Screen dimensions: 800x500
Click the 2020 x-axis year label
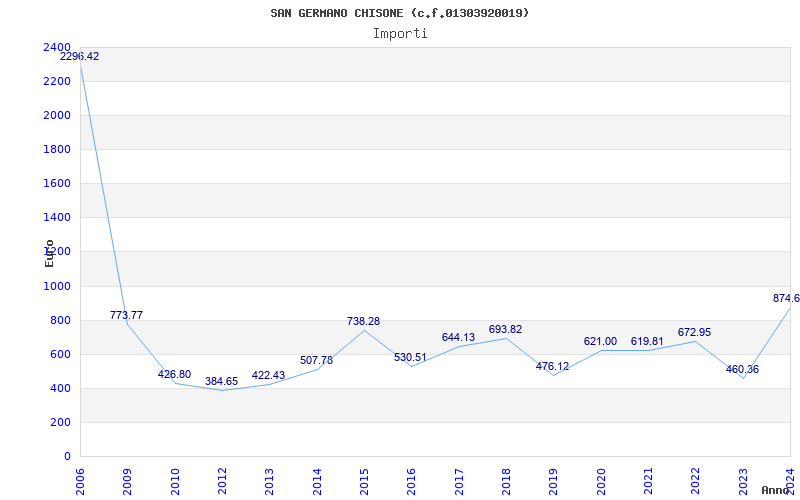click(601, 481)
